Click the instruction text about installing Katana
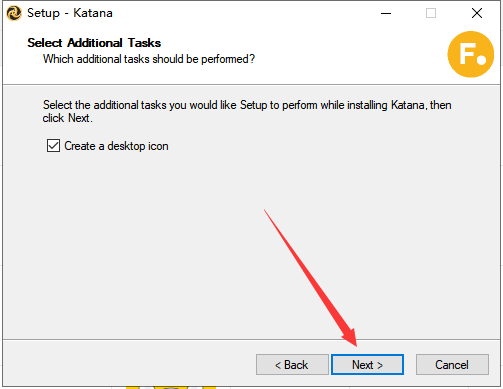The width and height of the screenshot is (503, 389). (x=247, y=111)
